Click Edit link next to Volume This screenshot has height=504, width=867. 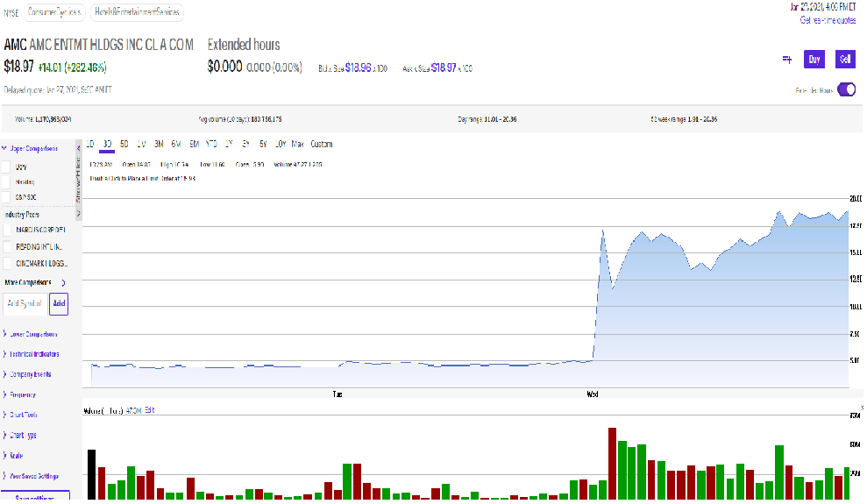(x=149, y=410)
